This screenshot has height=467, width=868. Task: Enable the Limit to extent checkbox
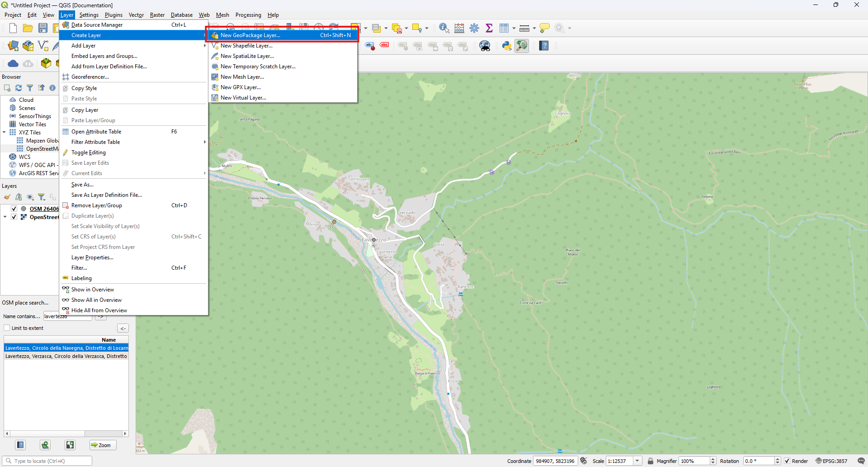coord(7,328)
